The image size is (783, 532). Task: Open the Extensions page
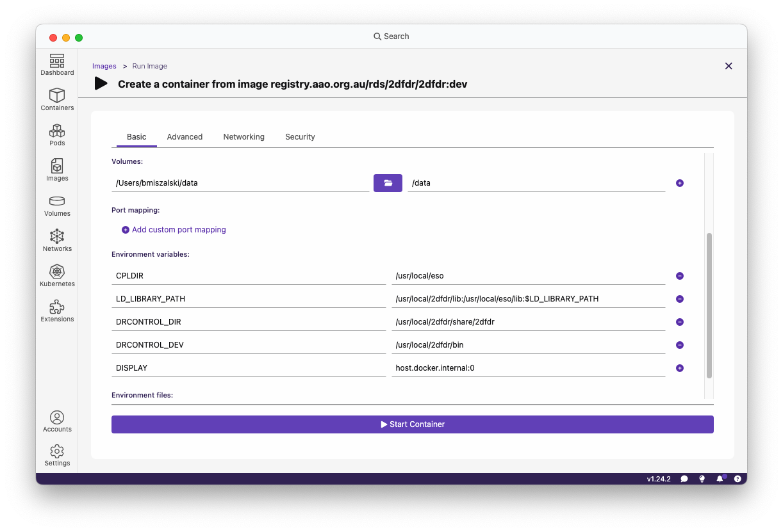coord(57,311)
